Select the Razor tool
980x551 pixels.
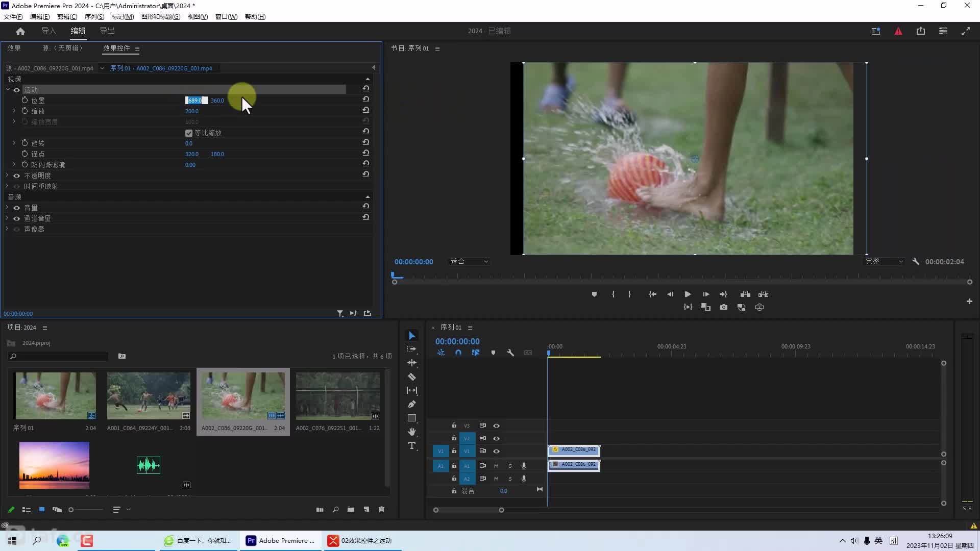click(x=412, y=377)
